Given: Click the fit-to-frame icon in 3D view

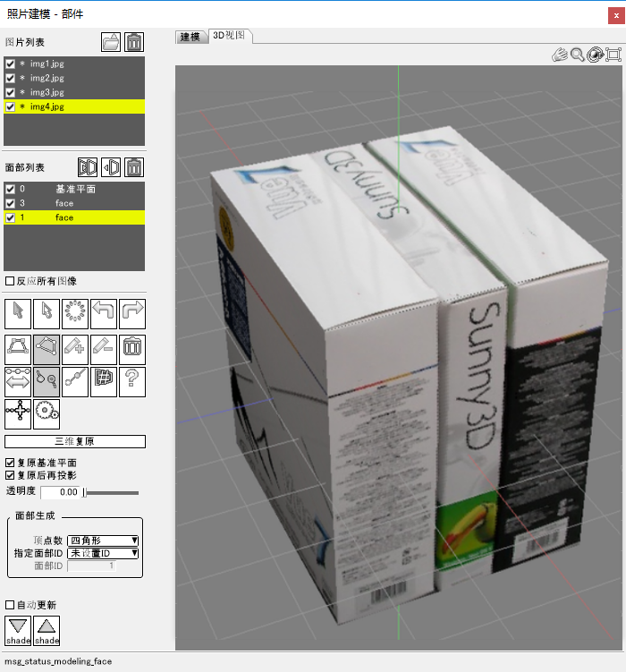Looking at the screenshot, I should (x=613, y=55).
